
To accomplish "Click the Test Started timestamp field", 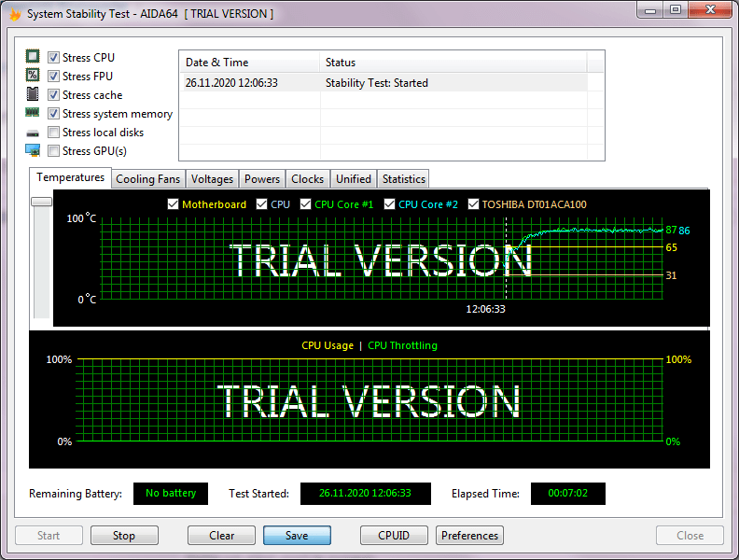I will (x=365, y=494).
